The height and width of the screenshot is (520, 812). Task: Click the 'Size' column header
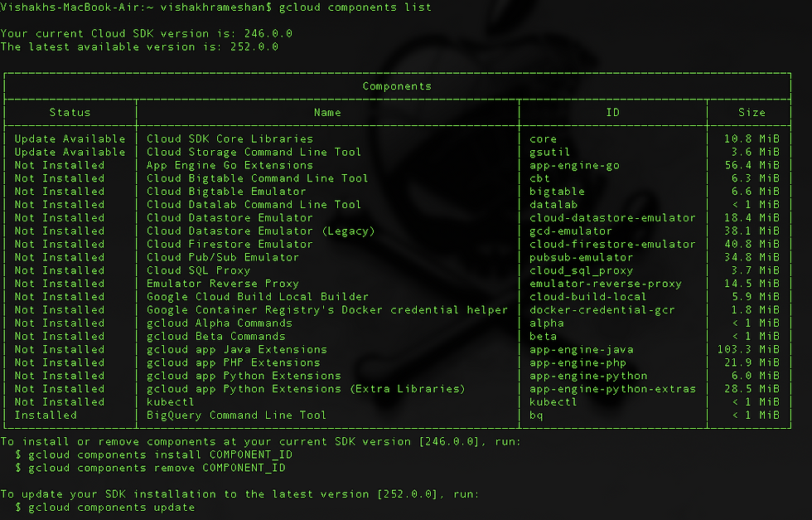pyautogui.click(x=752, y=113)
